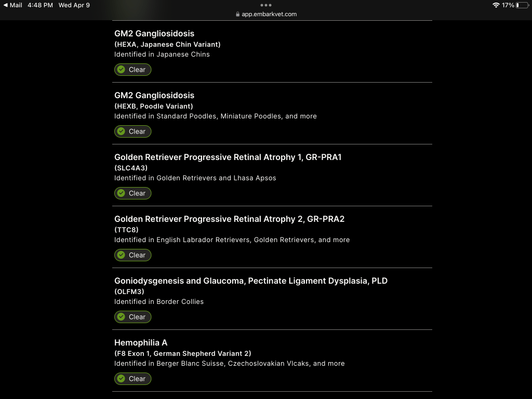Tap the app.embarkvet.com address text
The height and width of the screenshot is (399, 532).
(269, 15)
